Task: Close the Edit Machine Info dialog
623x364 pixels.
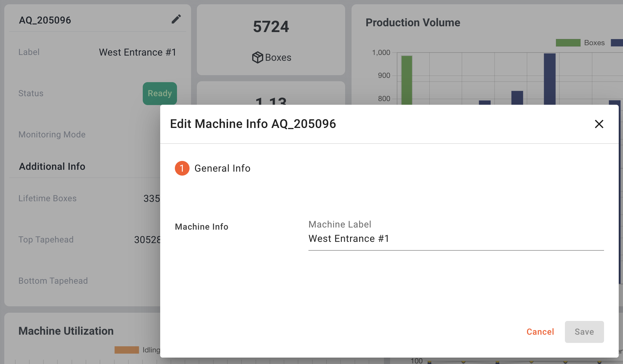Action: [599, 124]
